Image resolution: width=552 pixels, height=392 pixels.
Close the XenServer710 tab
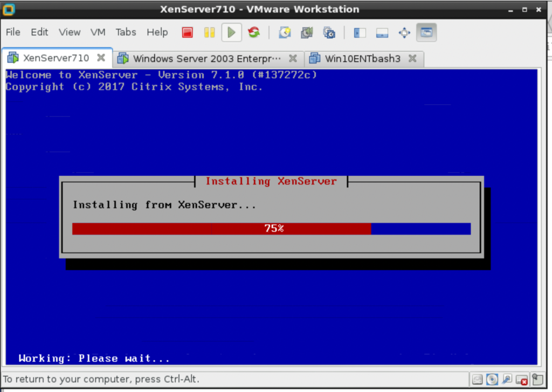pos(101,57)
